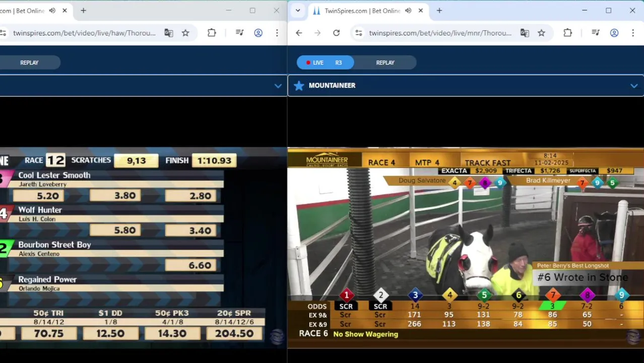Image resolution: width=644 pixels, height=363 pixels.
Task: Open profile menu in right window
Action: [614, 33]
